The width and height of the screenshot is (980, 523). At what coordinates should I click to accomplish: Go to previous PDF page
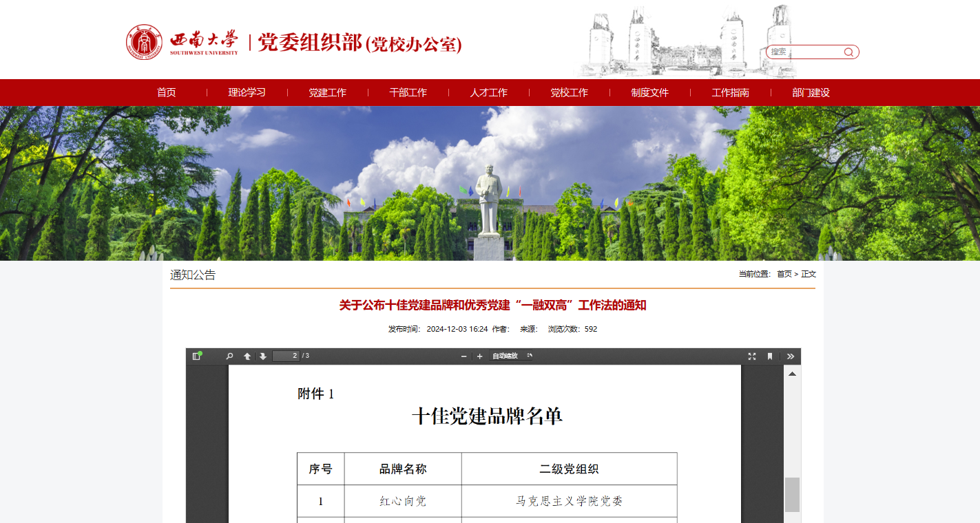[x=247, y=356]
